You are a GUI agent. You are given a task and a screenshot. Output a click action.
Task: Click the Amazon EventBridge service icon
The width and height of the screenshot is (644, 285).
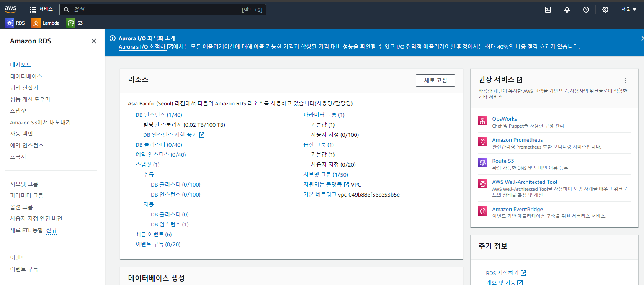coord(483,211)
